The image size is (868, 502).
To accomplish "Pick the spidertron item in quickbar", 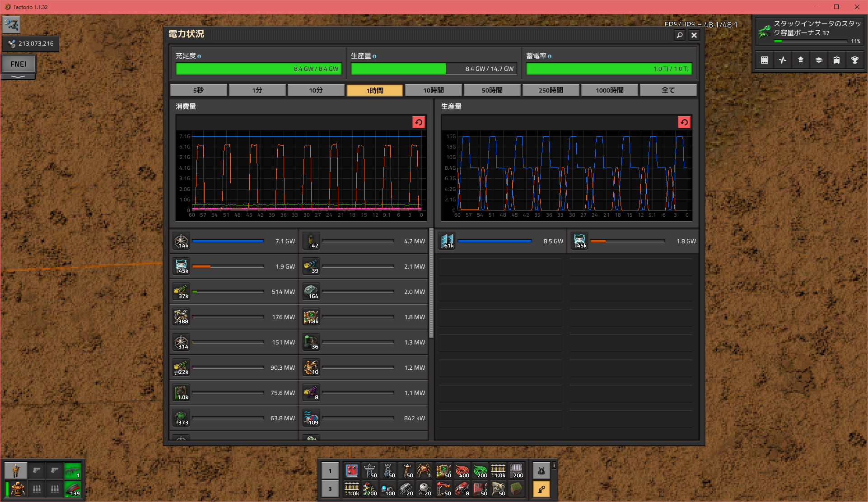I will point(424,471).
